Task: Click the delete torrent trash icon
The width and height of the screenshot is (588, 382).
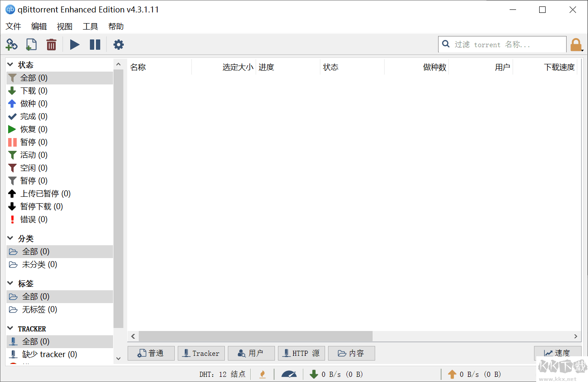Action: (51, 44)
